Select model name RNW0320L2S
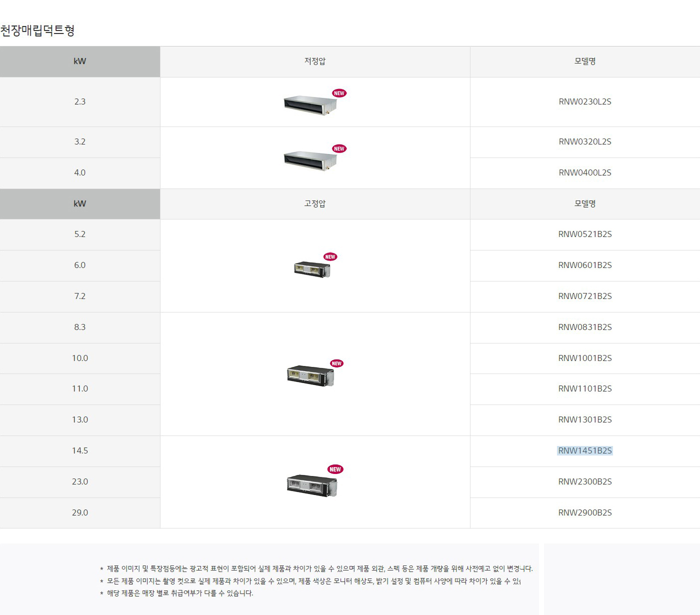Screen dimensions: 700x615 tap(585, 141)
